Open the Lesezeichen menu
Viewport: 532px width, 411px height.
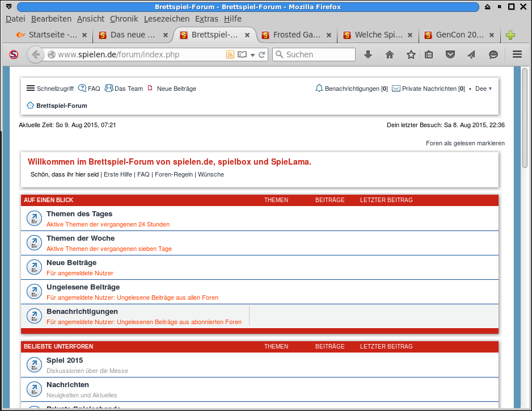(167, 19)
